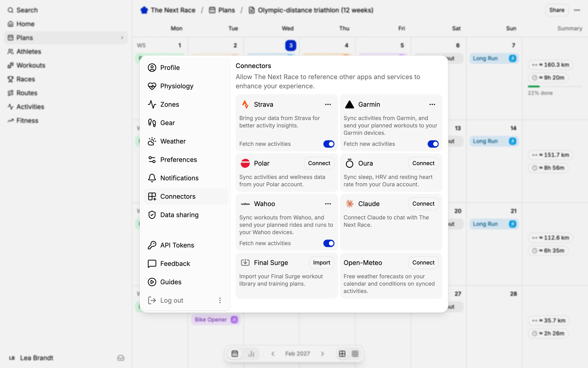Click the Notifications bell icon
This screenshot has width=588, height=368.
tap(152, 178)
